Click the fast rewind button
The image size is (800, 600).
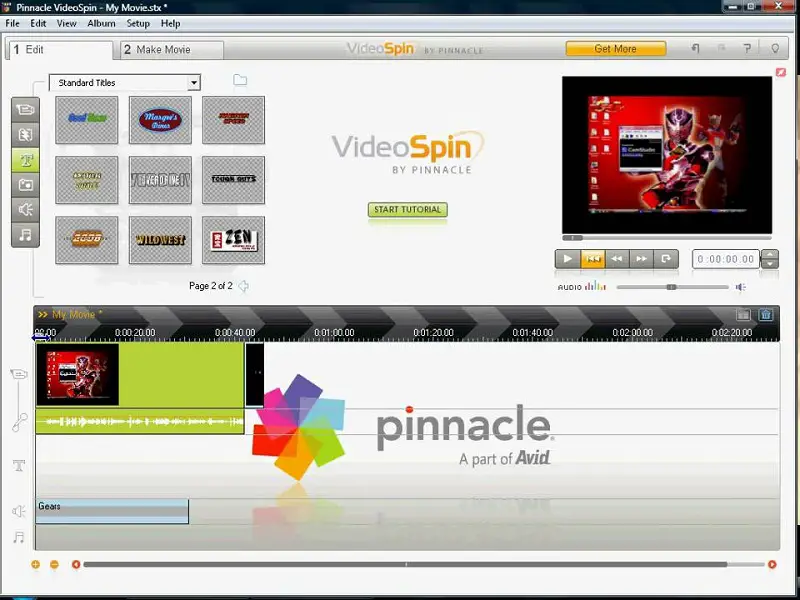[x=617, y=259]
